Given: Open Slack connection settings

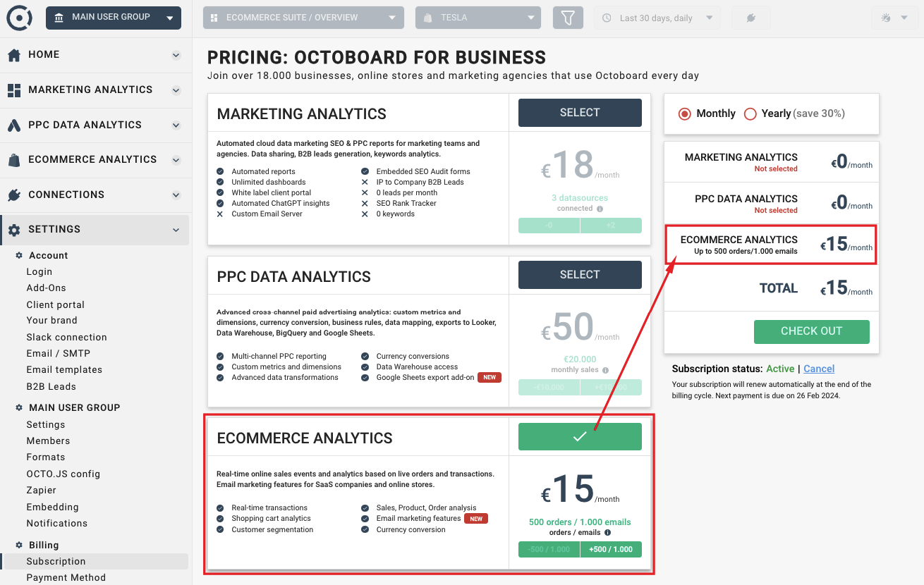Looking at the screenshot, I should (x=67, y=337).
